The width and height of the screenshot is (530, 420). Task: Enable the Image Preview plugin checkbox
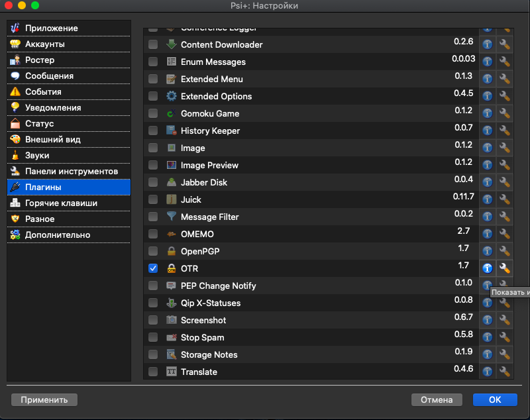(x=153, y=165)
